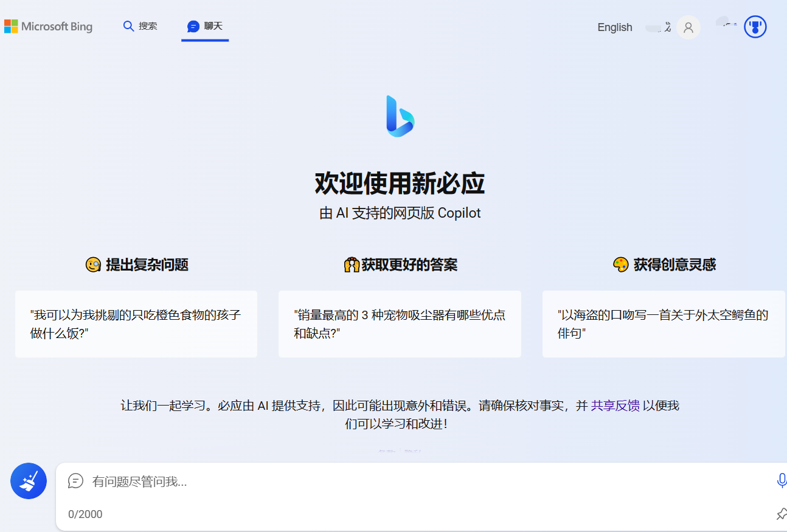Open the user account profile icon
This screenshot has width=787, height=532.
[688, 27]
